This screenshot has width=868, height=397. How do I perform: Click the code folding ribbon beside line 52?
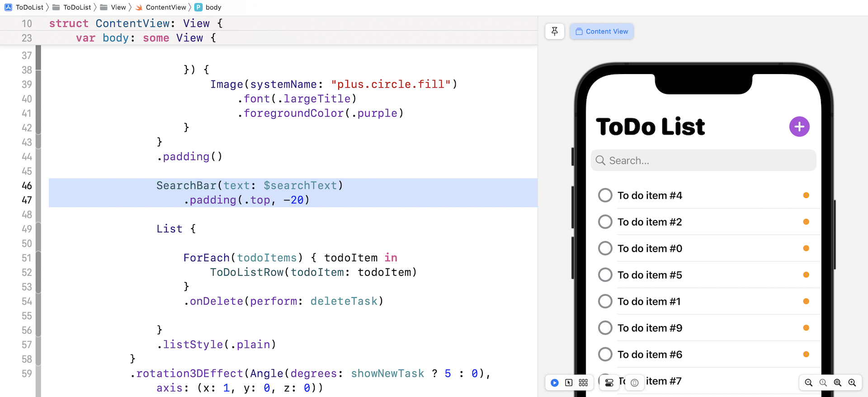pos(38,272)
